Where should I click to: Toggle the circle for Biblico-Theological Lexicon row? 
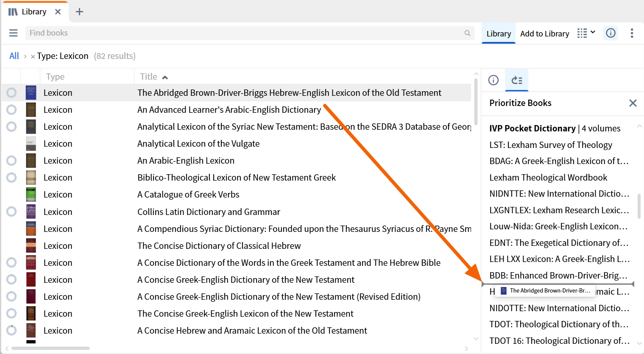(11, 177)
